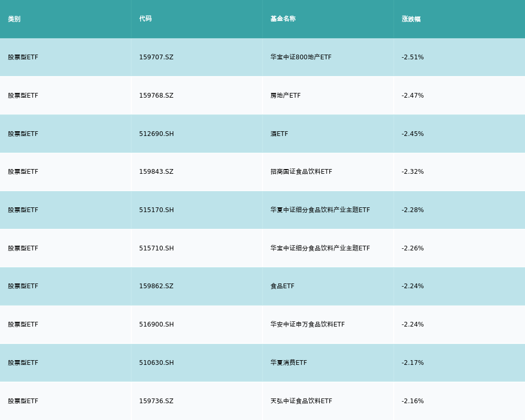Click the 涨跌幅 column header
The height and width of the screenshot is (420, 525).
[x=411, y=19]
